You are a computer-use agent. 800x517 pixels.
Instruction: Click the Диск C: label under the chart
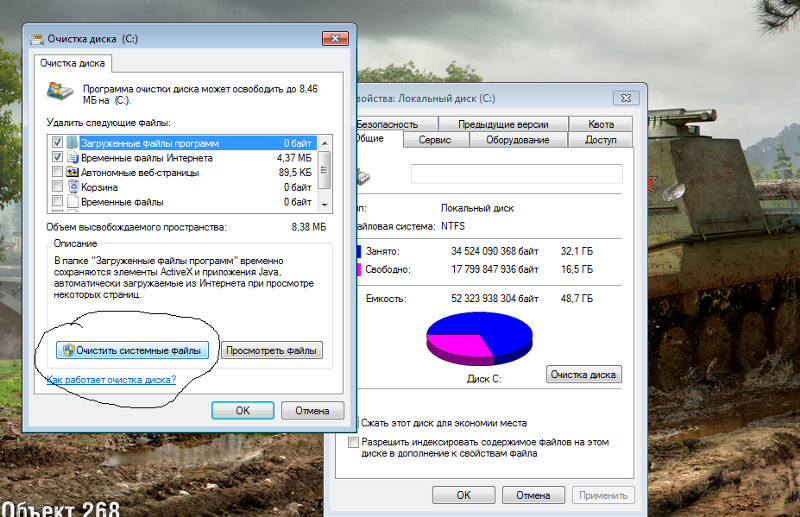tap(484, 379)
